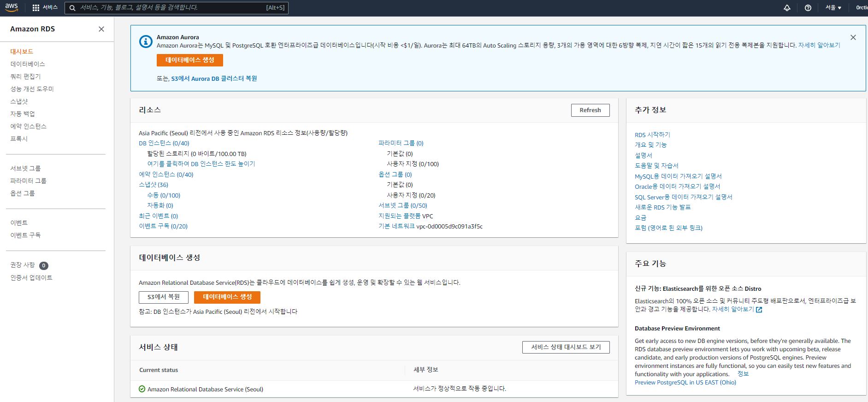Open 파라미터 그룹 (0) resource link

(401, 144)
